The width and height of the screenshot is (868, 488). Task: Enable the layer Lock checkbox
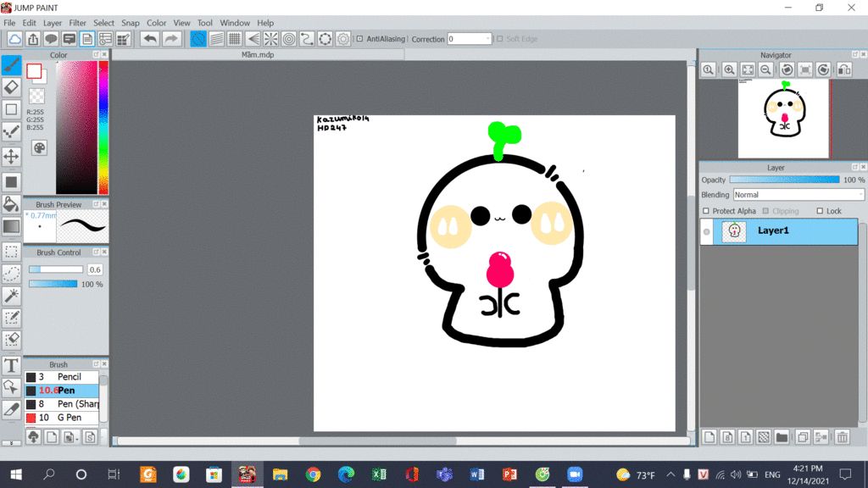pos(820,211)
